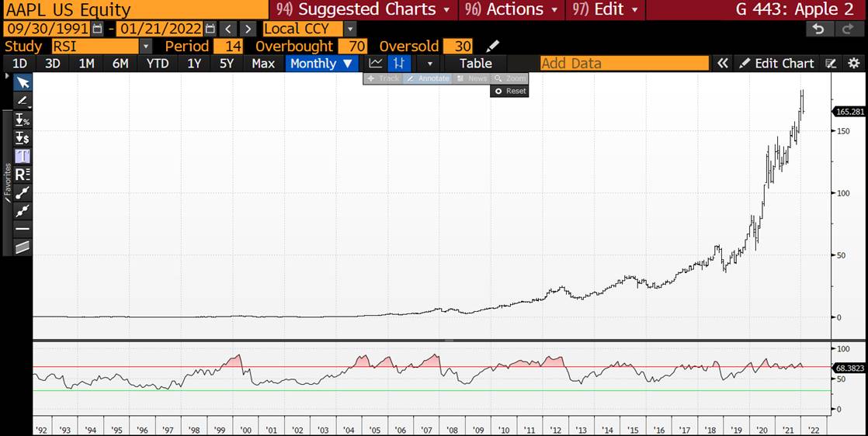
Task: Open the chart notes edit icon
Action: pos(831,64)
